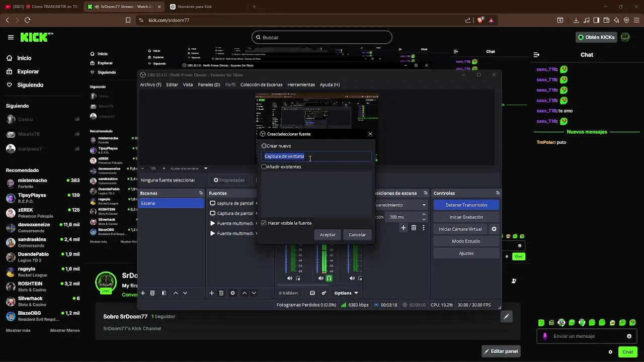Image resolution: width=644 pixels, height=362 pixels.
Task: Move the scene down with the Escenas down arrow
Action: pos(185,293)
